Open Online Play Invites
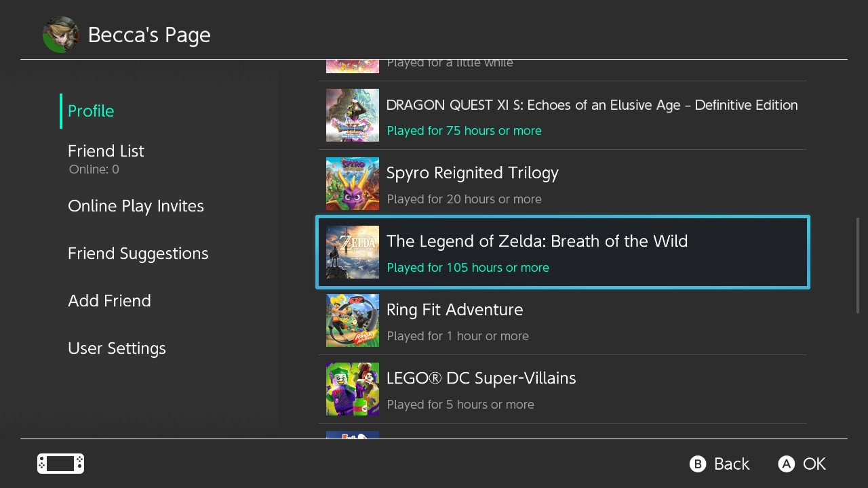 click(136, 205)
